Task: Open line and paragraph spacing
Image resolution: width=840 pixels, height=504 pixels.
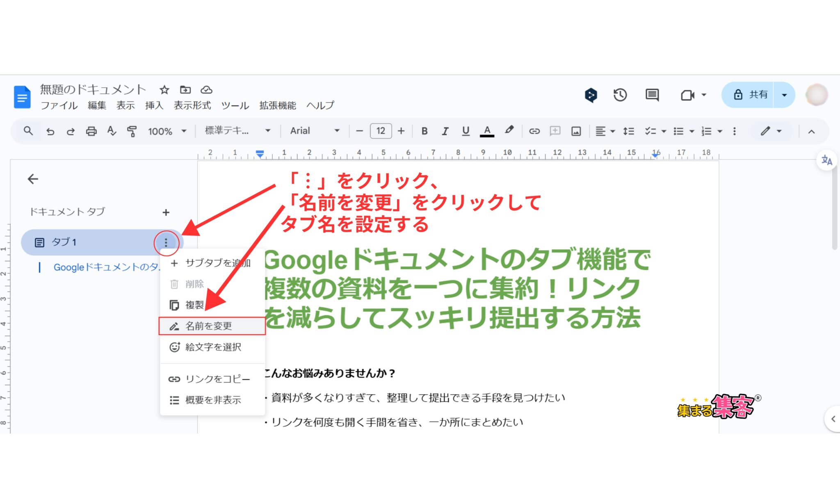Action: (x=628, y=131)
